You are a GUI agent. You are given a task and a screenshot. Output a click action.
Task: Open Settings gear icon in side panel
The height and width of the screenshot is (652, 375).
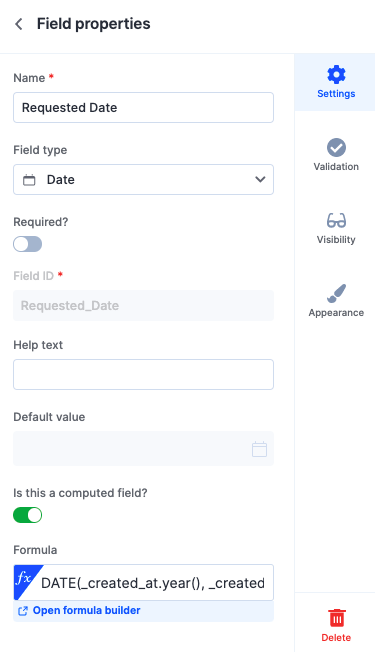[x=336, y=75]
